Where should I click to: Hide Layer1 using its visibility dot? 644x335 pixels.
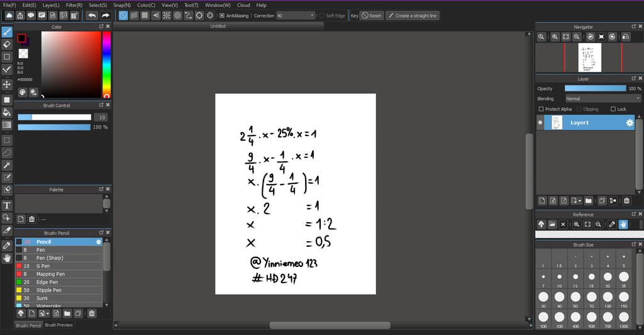point(540,123)
